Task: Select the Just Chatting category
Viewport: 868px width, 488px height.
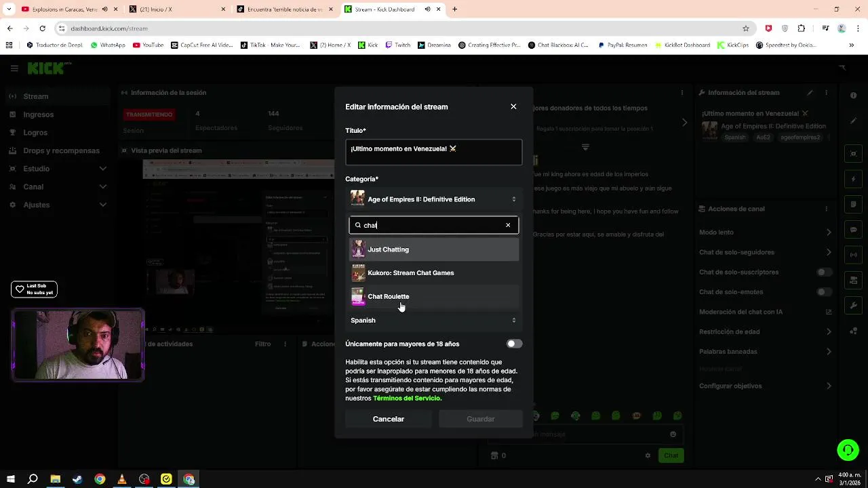Action: (x=434, y=249)
